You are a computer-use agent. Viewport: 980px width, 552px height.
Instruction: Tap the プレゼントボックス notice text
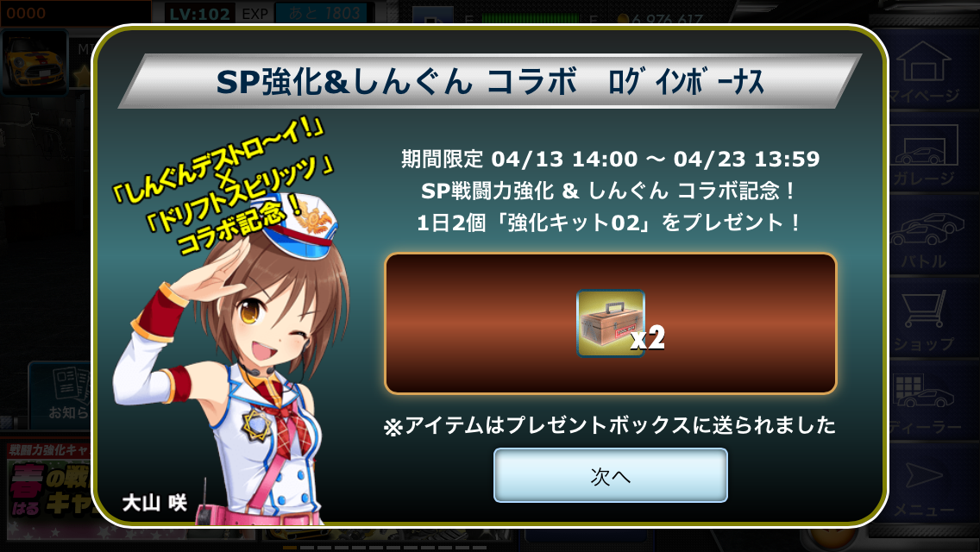[x=609, y=426]
